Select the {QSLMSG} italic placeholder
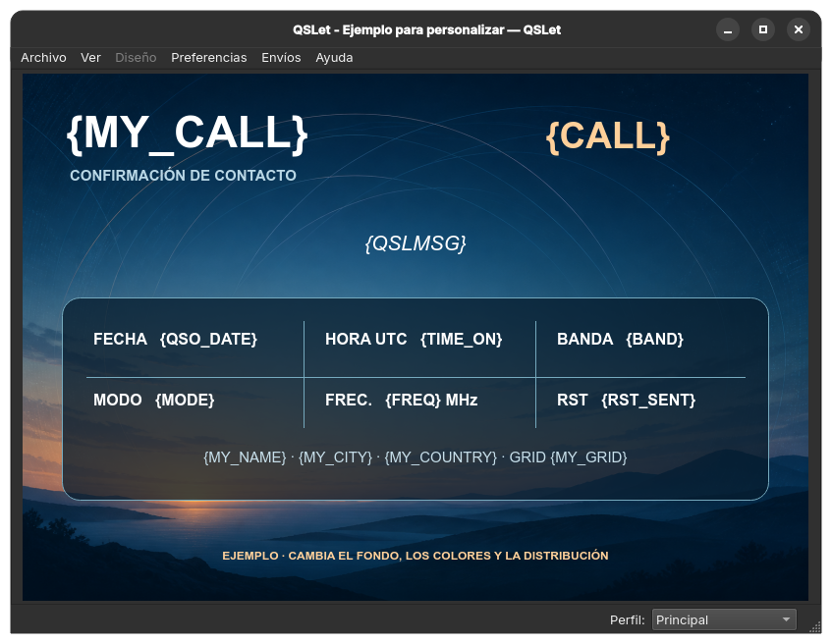This screenshot has height=644, width=832. coord(416,243)
